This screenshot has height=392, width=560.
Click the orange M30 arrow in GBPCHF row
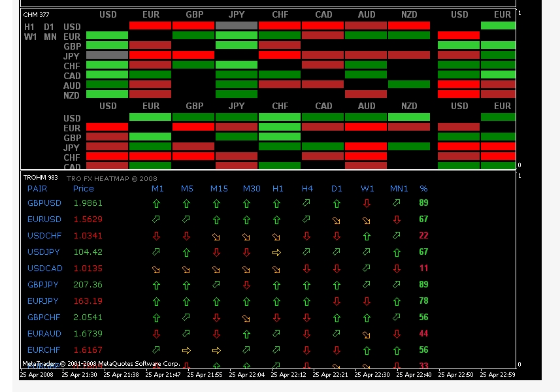click(x=246, y=318)
